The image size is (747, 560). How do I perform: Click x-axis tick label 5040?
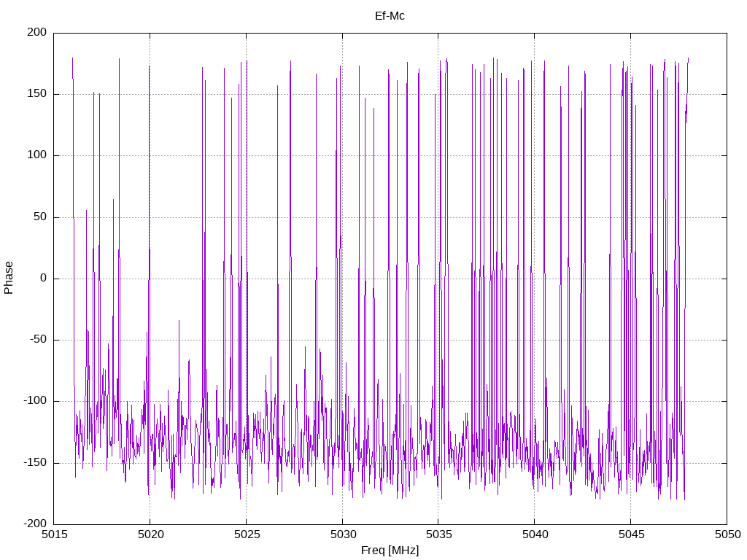click(x=535, y=534)
